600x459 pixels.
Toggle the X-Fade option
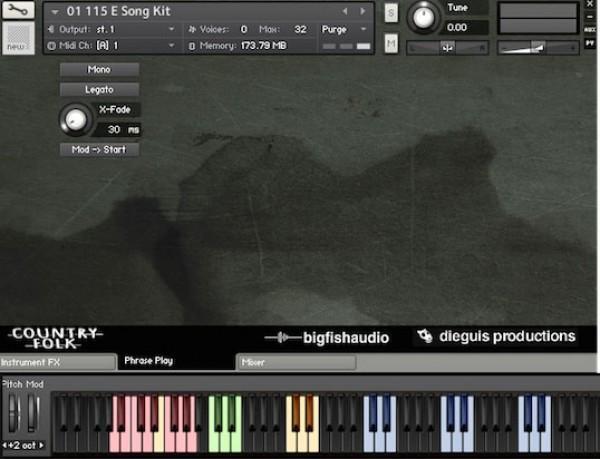click(x=113, y=110)
